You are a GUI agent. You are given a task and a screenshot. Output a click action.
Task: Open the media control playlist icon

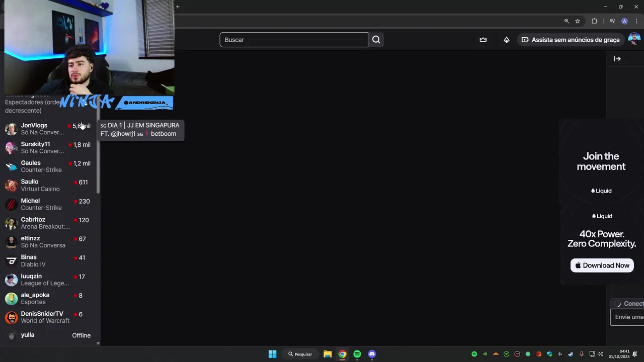(x=612, y=21)
